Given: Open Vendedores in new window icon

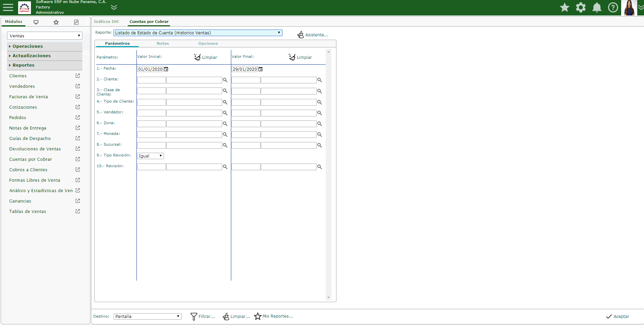Looking at the screenshot, I should point(78,86).
